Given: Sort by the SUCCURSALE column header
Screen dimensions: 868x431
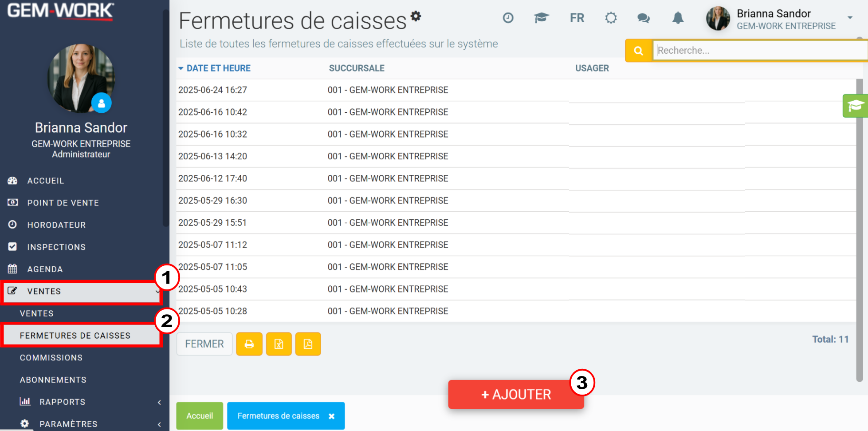Looking at the screenshot, I should [x=357, y=68].
